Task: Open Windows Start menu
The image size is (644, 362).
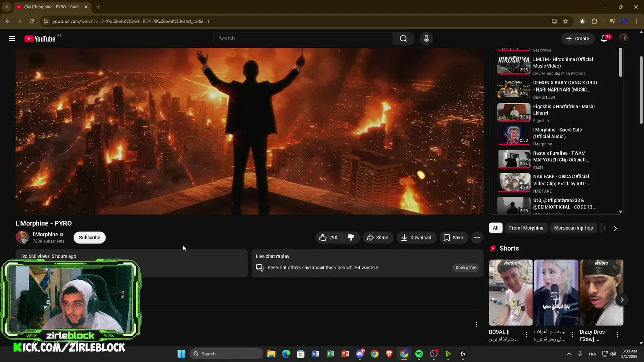Action: (x=181, y=354)
